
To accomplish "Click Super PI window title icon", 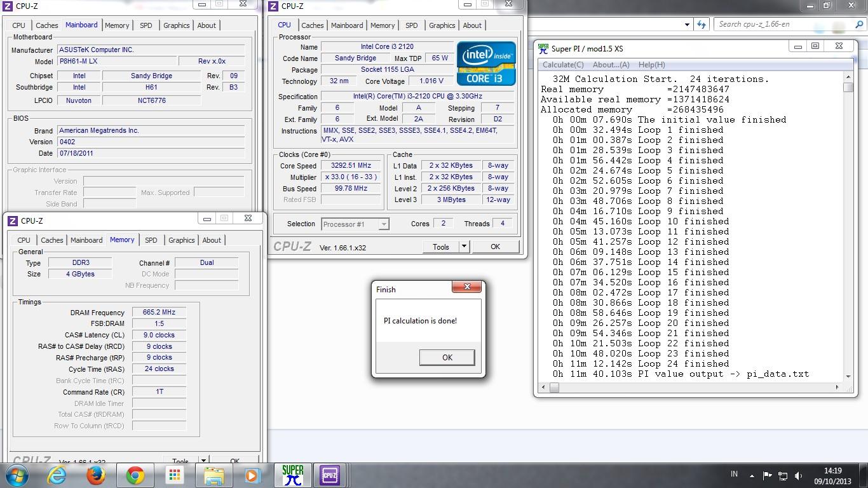I will (x=543, y=48).
